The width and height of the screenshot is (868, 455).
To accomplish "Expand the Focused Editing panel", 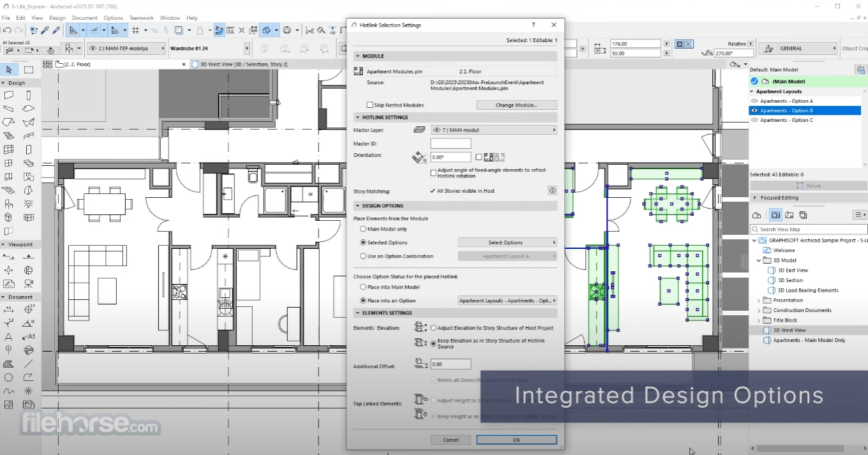I will (808, 198).
